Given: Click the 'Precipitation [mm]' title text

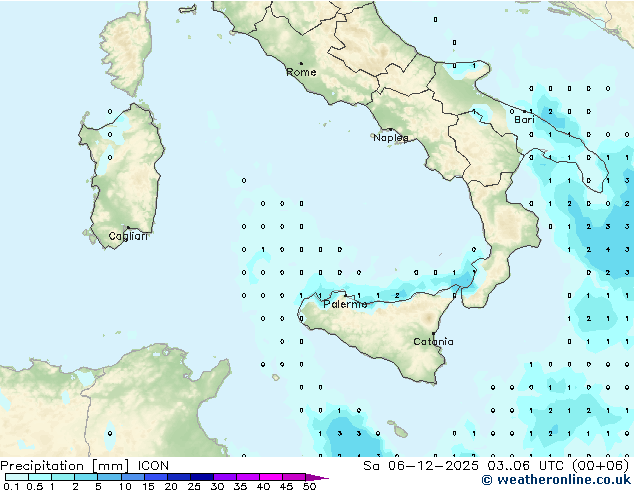Looking at the screenshot, I should pyautogui.click(x=65, y=466).
